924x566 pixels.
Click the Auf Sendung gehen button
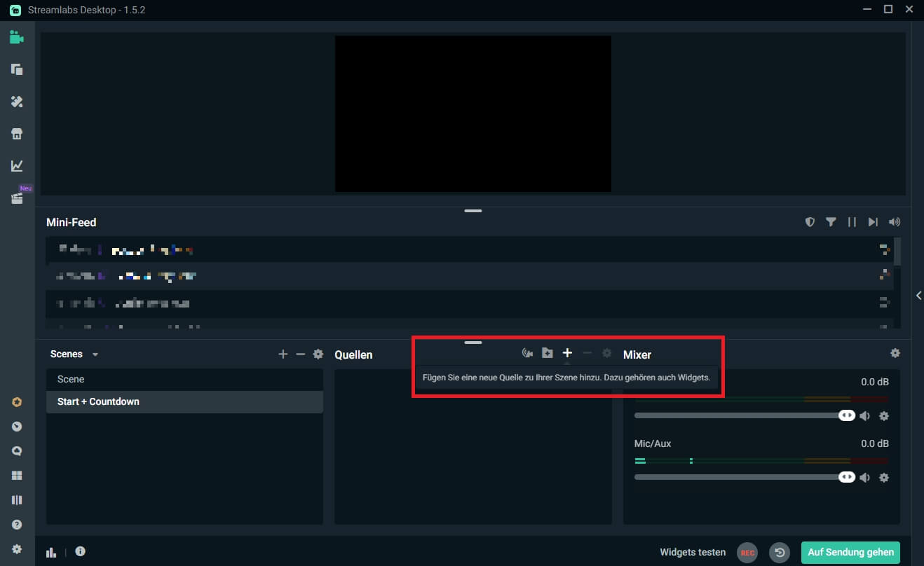tap(850, 552)
